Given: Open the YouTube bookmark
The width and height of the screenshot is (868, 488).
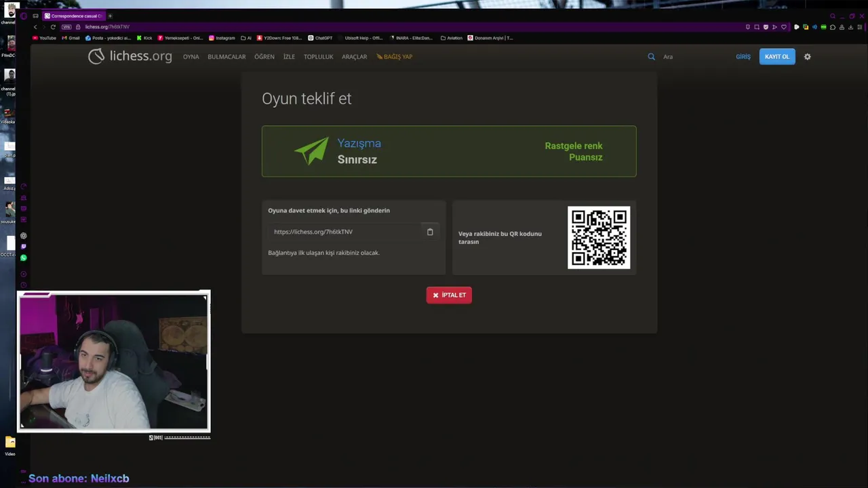Looking at the screenshot, I should point(45,38).
